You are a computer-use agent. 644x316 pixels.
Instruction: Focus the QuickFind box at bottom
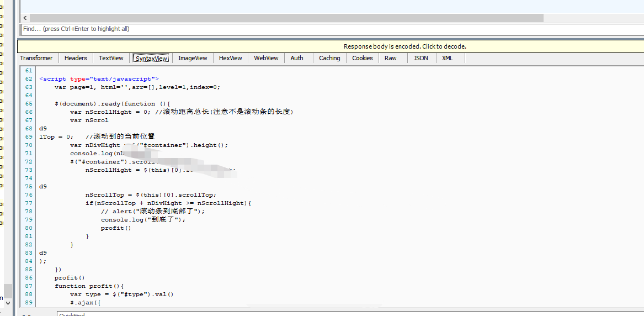click(x=349, y=314)
